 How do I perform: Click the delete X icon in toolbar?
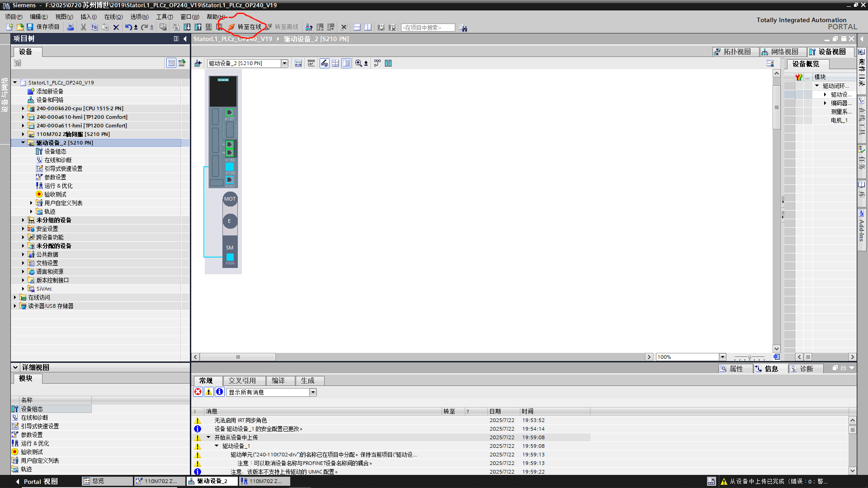[x=116, y=27]
